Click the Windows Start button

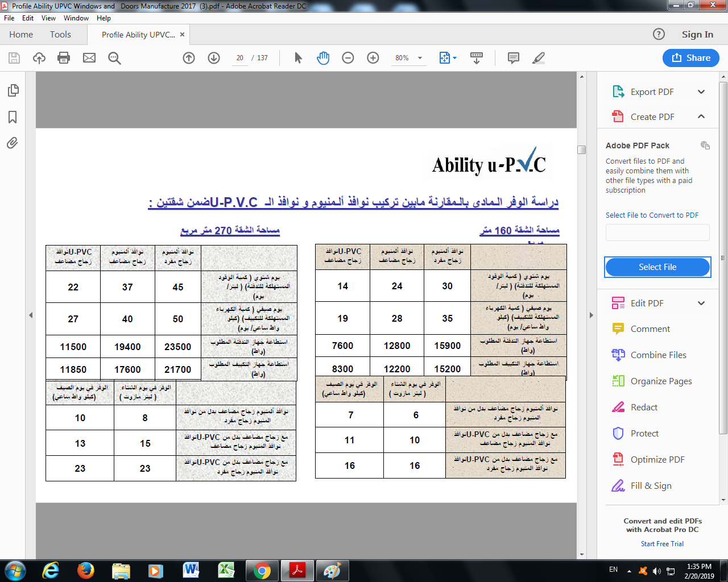point(15,570)
